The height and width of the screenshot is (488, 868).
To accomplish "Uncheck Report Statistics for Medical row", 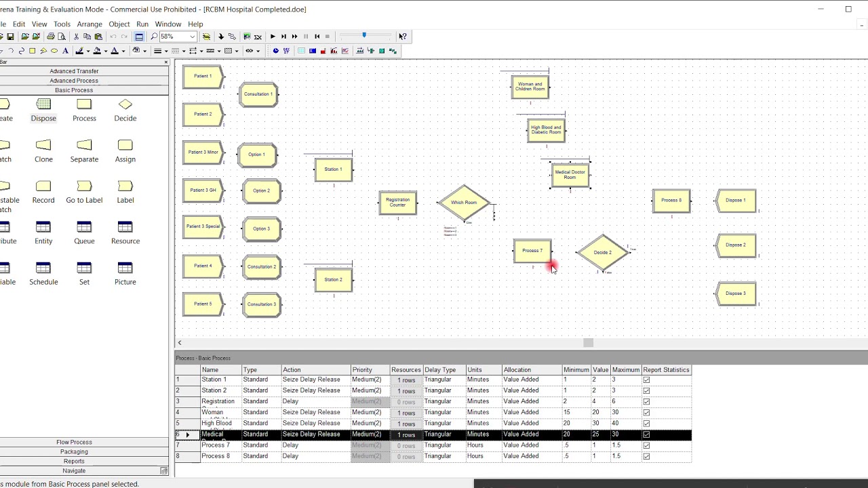I will point(646,434).
